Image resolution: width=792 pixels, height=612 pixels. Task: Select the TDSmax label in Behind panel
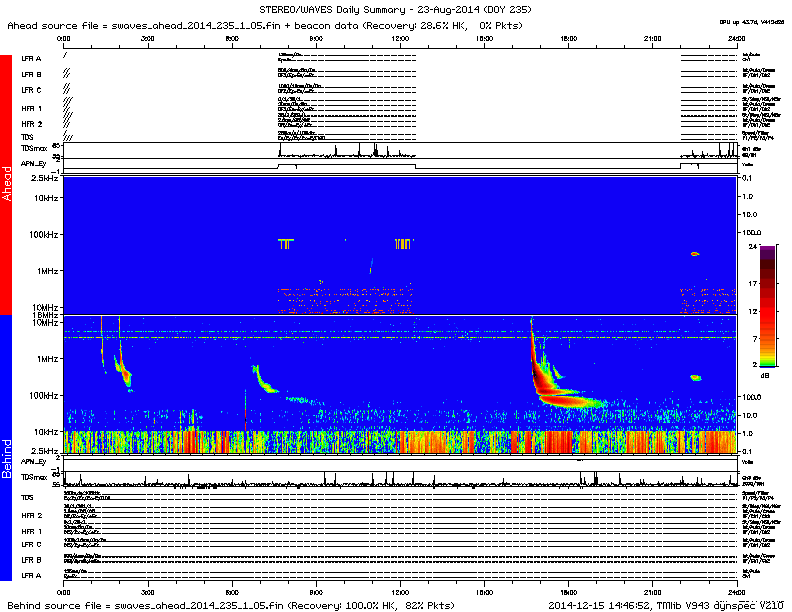pos(34,477)
